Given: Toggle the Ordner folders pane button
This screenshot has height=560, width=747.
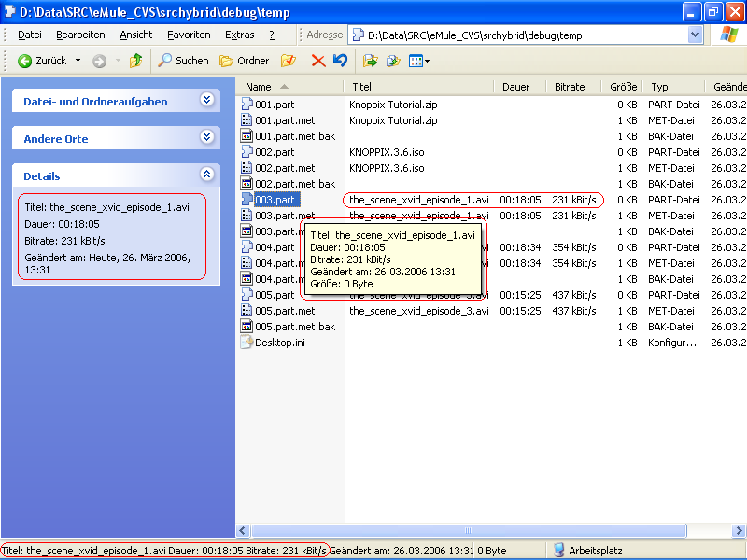Looking at the screenshot, I should click(245, 61).
